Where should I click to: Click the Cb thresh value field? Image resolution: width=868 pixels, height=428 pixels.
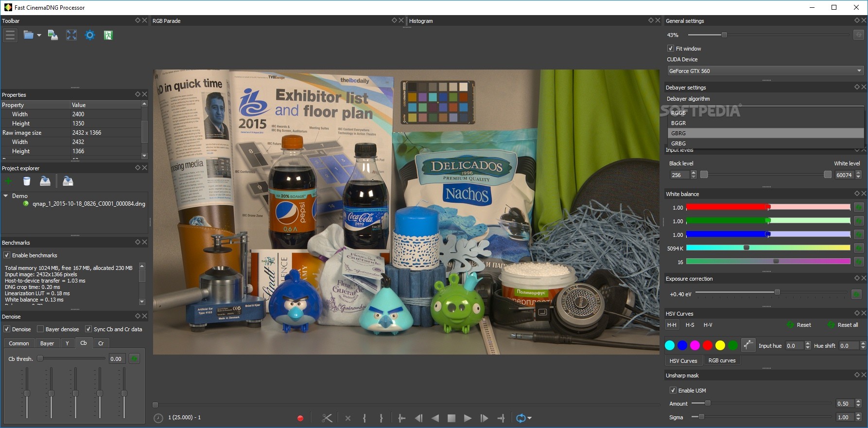click(117, 359)
